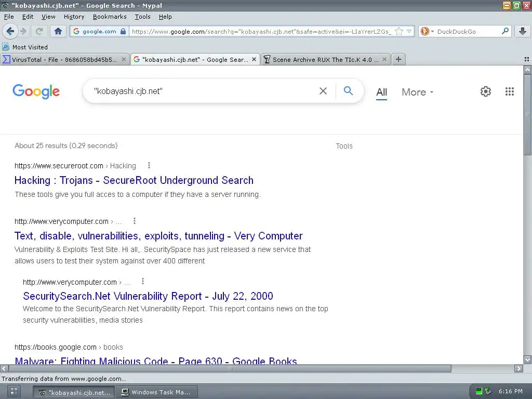The height and width of the screenshot is (399, 532).
Task: Open SecuritySearch.Net Vulnerability Report link
Action: [x=148, y=296]
